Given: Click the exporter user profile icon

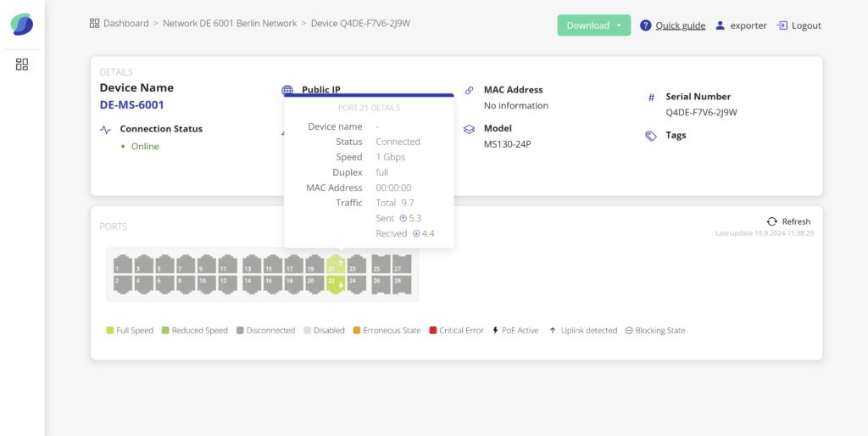Looking at the screenshot, I should [721, 25].
